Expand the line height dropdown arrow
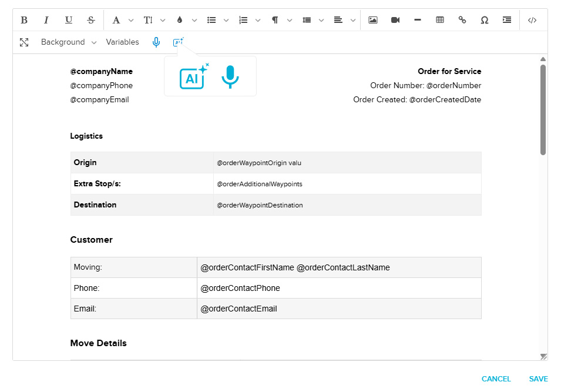The height and width of the screenshot is (392, 561). point(321,21)
